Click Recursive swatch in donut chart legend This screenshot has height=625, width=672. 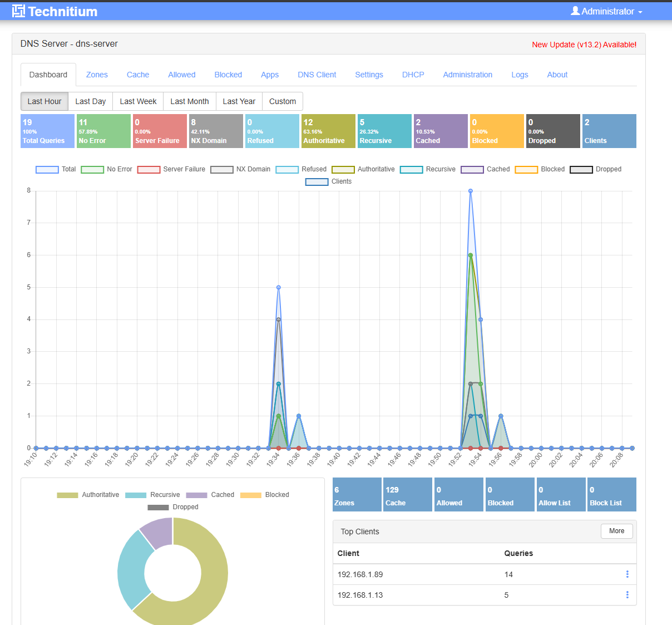[136, 495]
